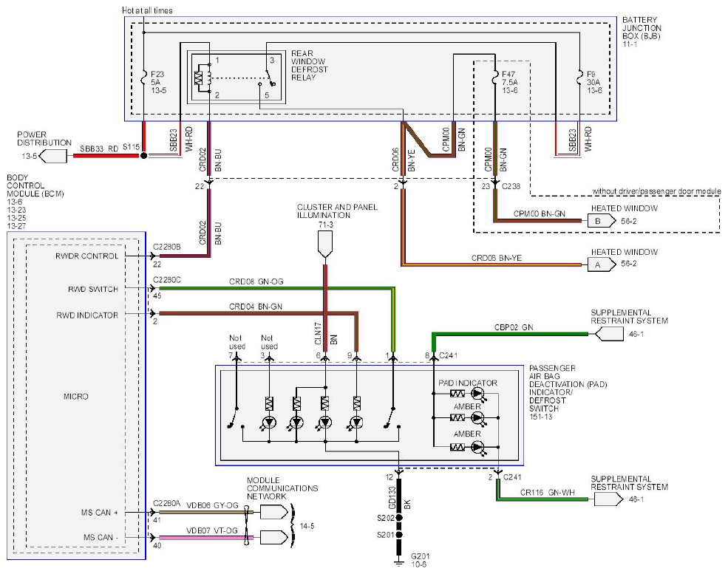Click the C2280B connector label
Screen dimensions: 728x574
pyautogui.click(x=167, y=247)
